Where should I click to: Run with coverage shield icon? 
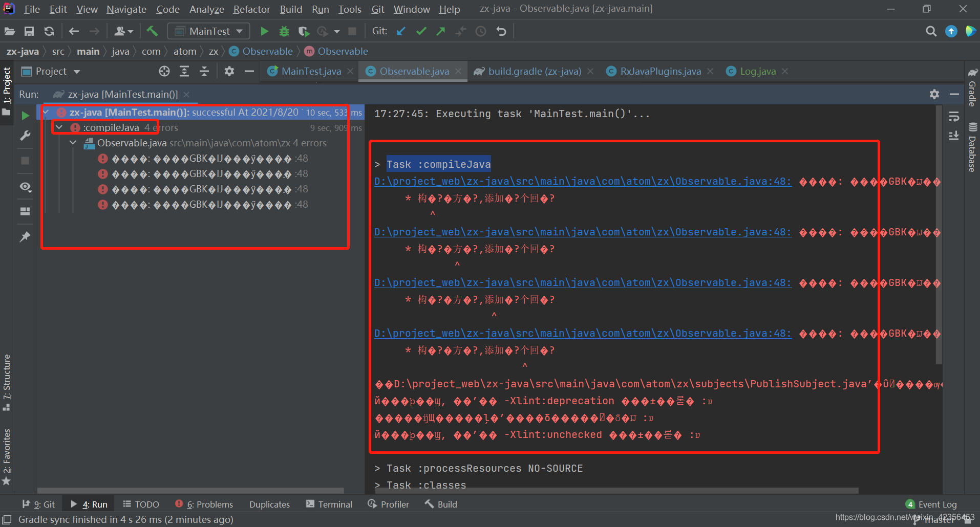pos(304,31)
